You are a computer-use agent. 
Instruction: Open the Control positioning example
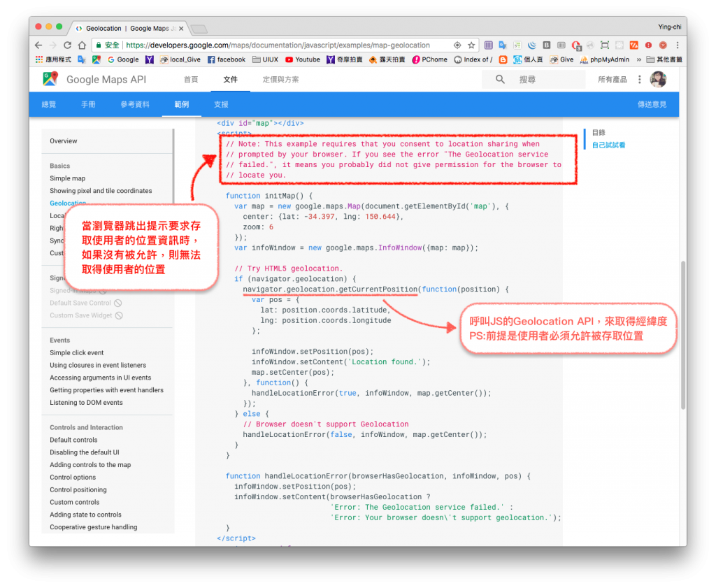click(78, 490)
